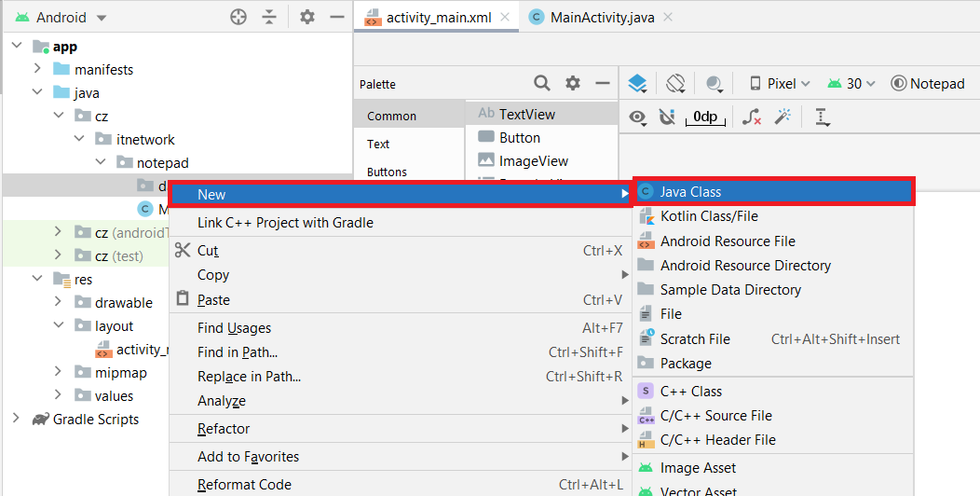This screenshot has width=980, height=496.
Task: Click the Select Opened File target icon
Action: 238,18
